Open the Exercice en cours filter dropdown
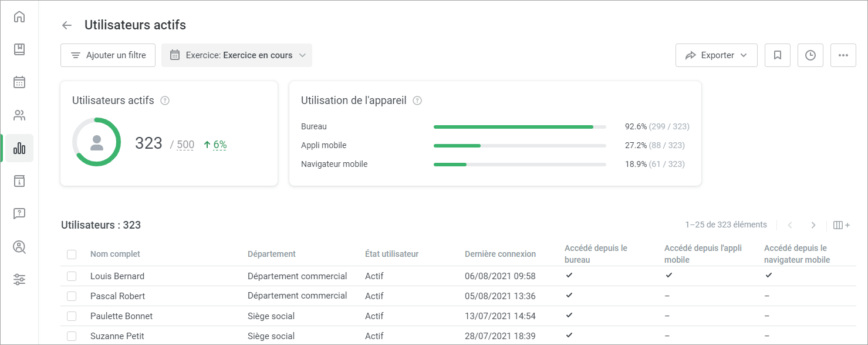 click(x=237, y=55)
